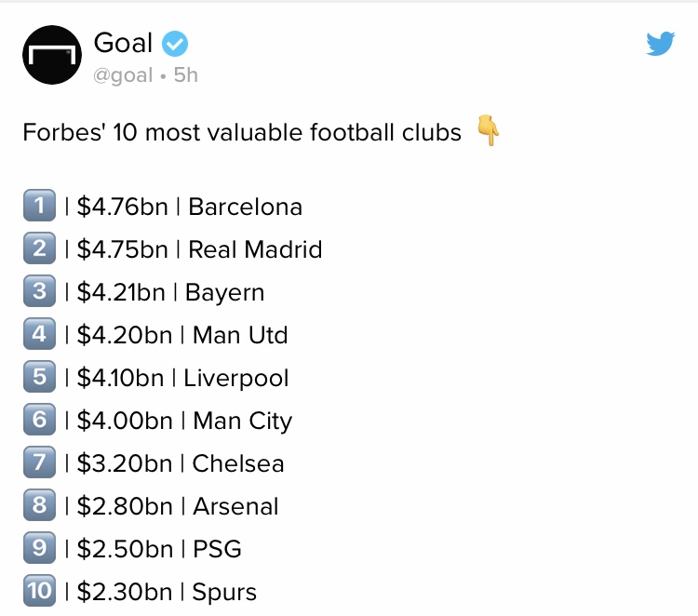This screenshot has width=698, height=616.
Task: Click the blue verified badge
Action: [176, 42]
